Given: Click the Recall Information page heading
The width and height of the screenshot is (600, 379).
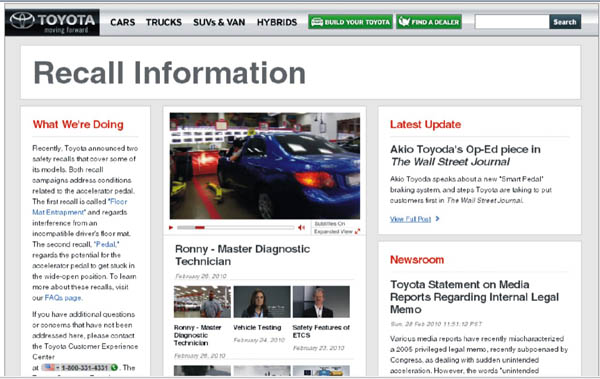Looking at the screenshot, I should pyautogui.click(x=170, y=73).
